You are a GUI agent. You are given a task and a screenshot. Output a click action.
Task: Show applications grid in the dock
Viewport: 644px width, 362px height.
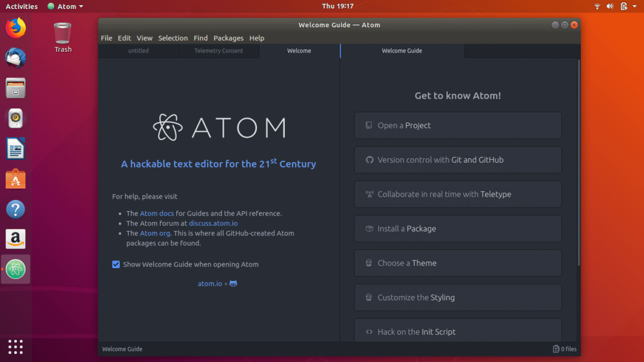pyautogui.click(x=16, y=346)
